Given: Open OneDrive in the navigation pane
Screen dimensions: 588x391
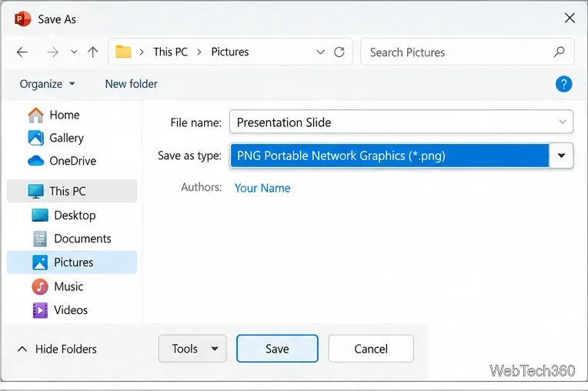Looking at the screenshot, I should coord(62,161).
